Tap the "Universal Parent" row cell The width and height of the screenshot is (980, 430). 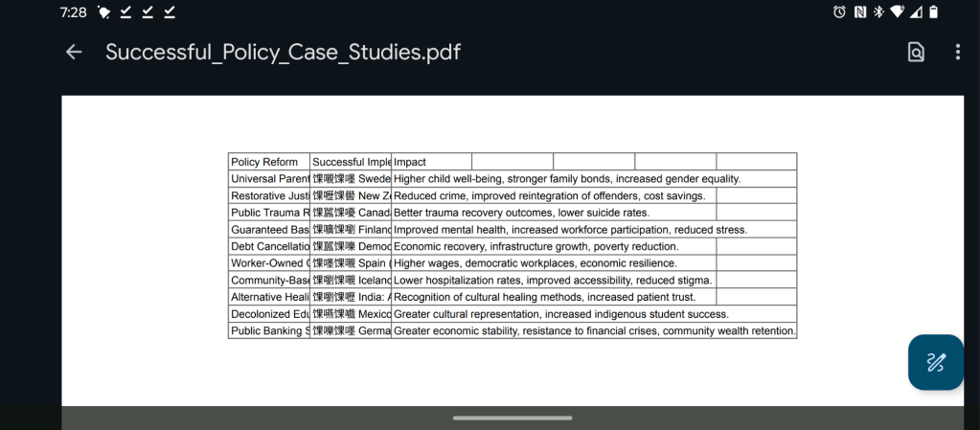(268, 179)
